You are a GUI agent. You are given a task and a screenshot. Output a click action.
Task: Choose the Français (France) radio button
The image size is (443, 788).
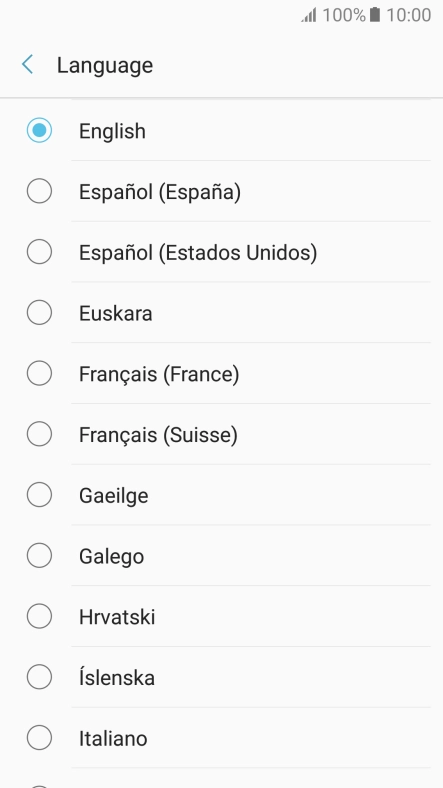pos(39,373)
